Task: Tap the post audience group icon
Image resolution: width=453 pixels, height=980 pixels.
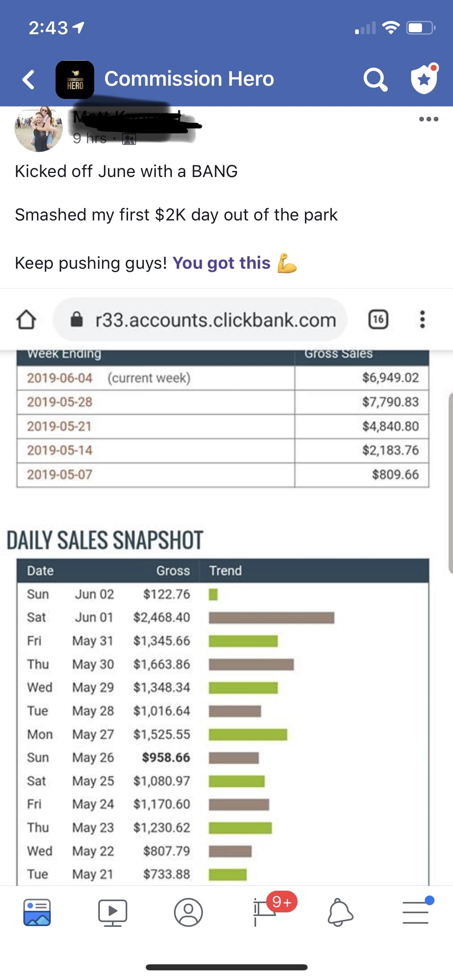Action: (129, 139)
